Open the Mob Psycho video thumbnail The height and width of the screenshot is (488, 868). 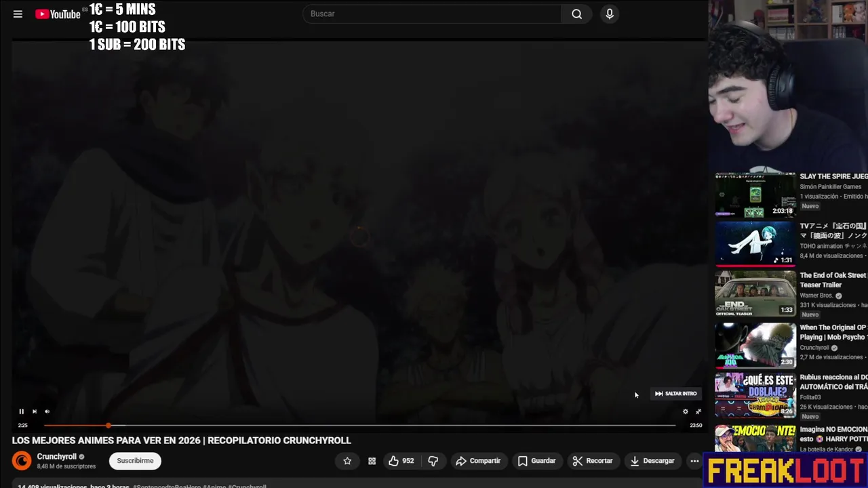(755, 346)
